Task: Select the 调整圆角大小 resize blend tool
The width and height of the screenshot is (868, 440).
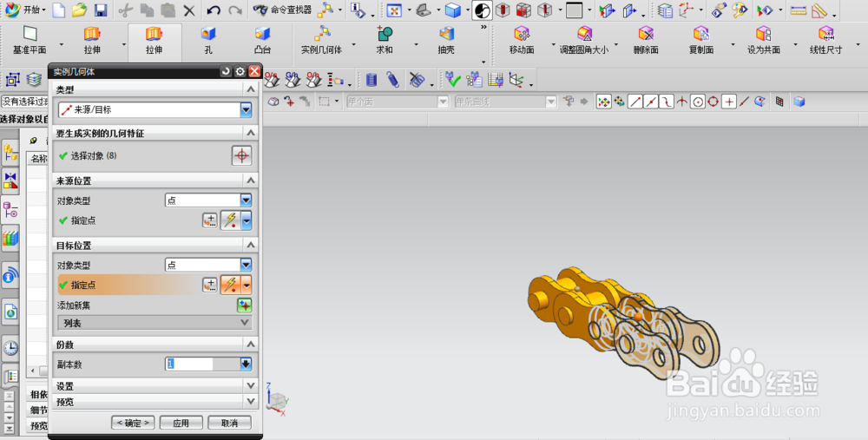Action: click(583, 40)
